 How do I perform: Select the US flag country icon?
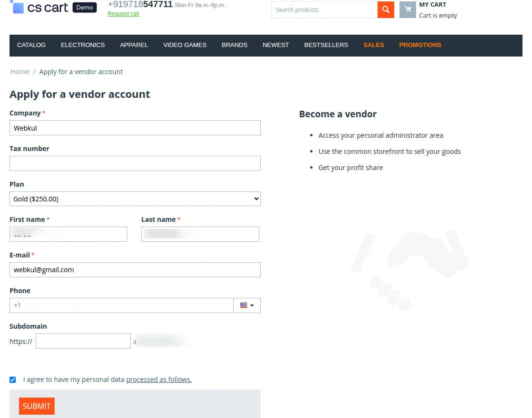[x=244, y=305]
